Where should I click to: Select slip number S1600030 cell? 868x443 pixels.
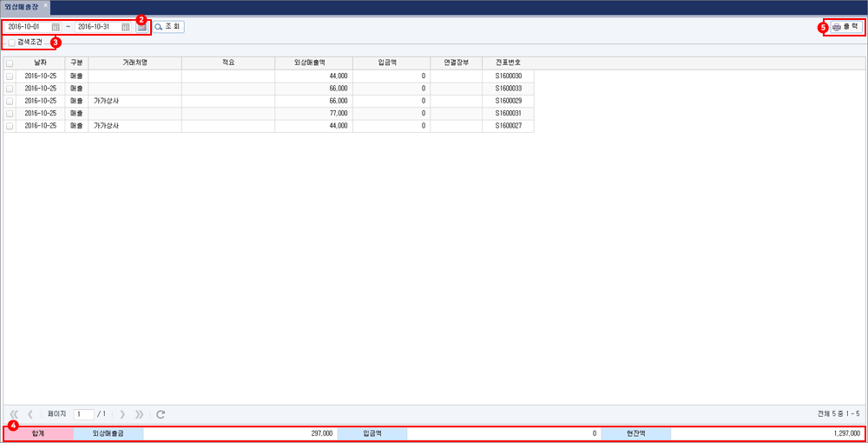click(x=508, y=76)
